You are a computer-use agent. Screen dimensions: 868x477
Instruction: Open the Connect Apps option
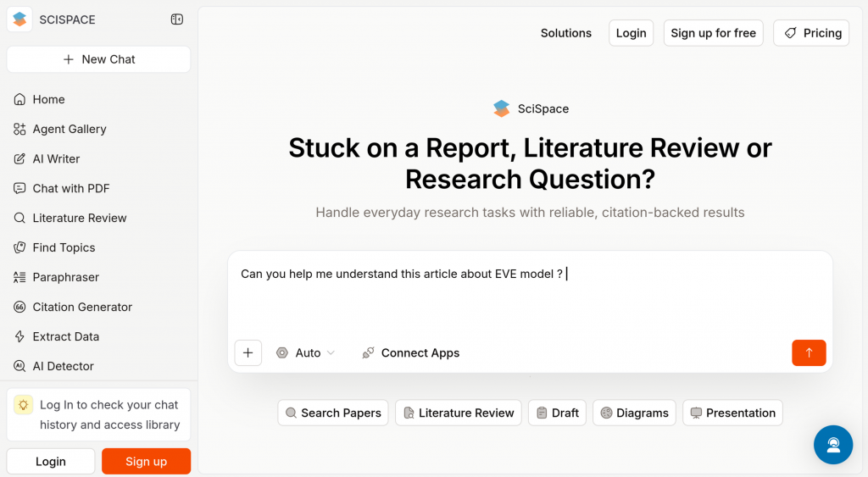pyautogui.click(x=411, y=352)
